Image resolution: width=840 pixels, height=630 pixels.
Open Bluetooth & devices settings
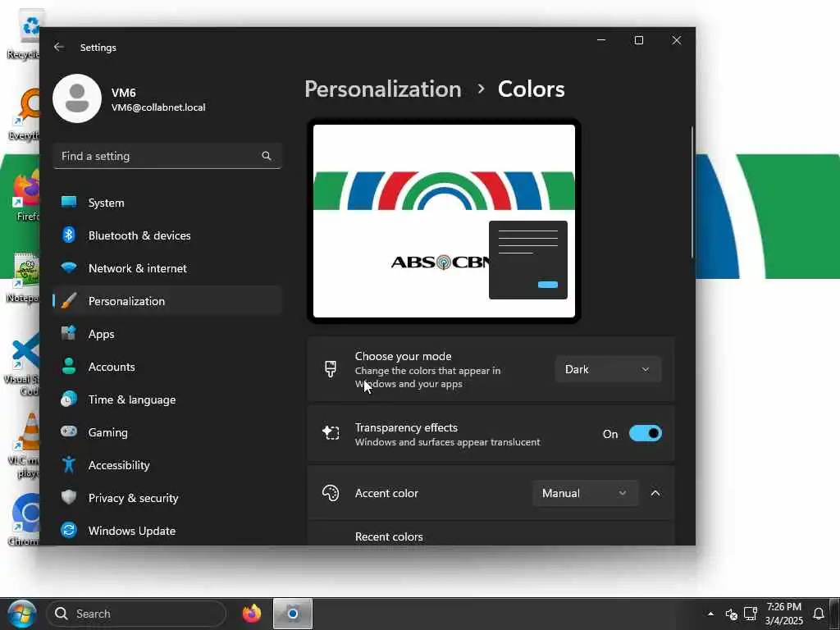coord(167,235)
